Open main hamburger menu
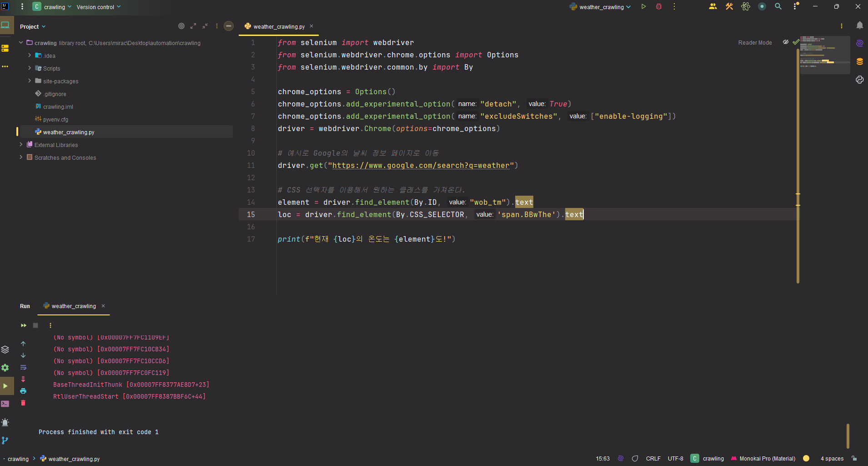 tap(22, 7)
